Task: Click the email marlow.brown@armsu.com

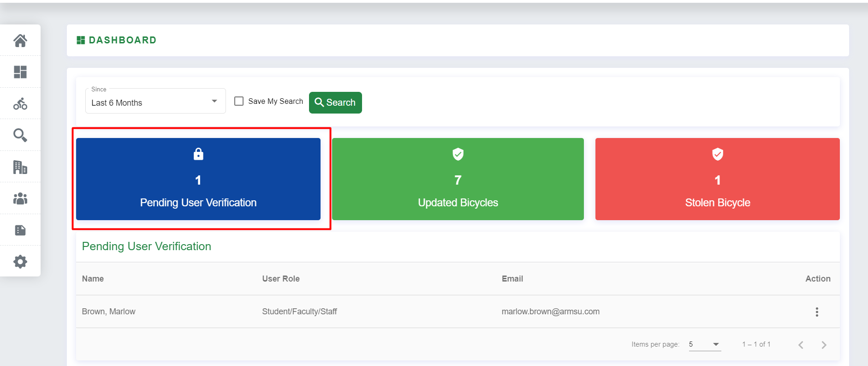Action: (551, 312)
